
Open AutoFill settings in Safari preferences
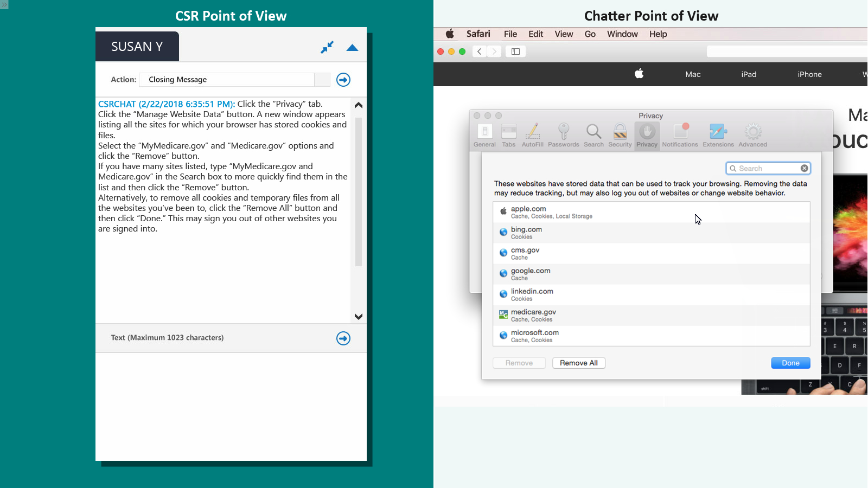[x=533, y=134]
